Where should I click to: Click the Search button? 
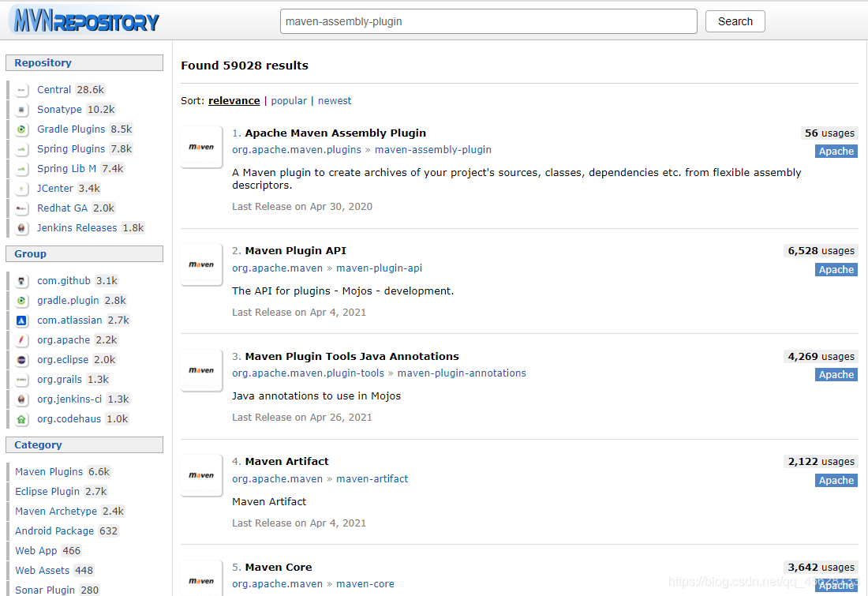click(x=735, y=21)
